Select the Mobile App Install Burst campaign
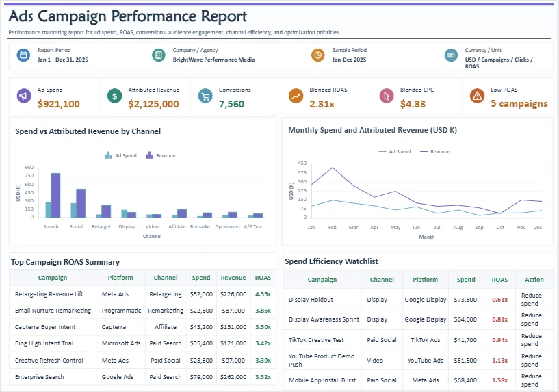 pos(322,380)
